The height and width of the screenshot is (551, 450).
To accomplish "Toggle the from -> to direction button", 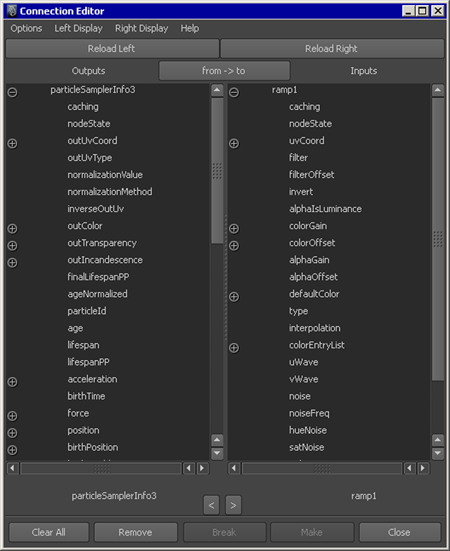I will tap(224, 71).
